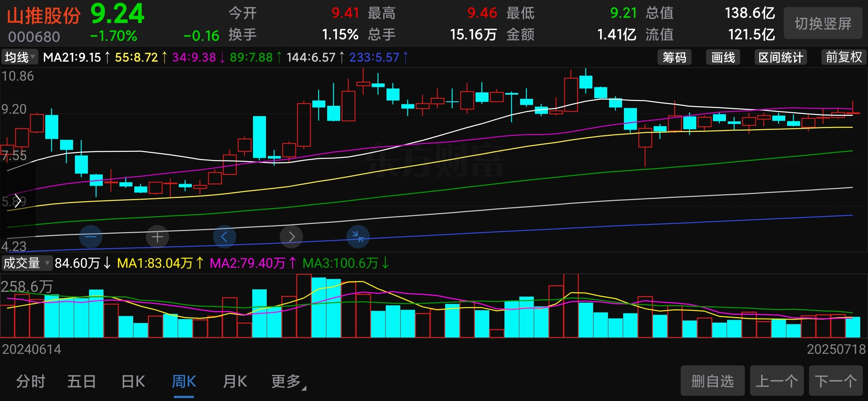The width and height of the screenshot is (868, 401).
Task: Click 144:6.57 moving average label
Action: click(x=311, y=57)
